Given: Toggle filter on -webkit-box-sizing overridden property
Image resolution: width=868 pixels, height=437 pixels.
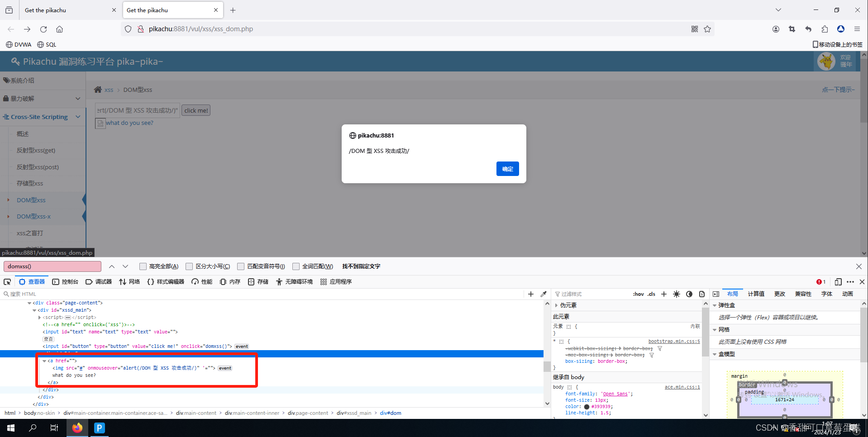Looking at the screenshot, I should tap(660, 349).
